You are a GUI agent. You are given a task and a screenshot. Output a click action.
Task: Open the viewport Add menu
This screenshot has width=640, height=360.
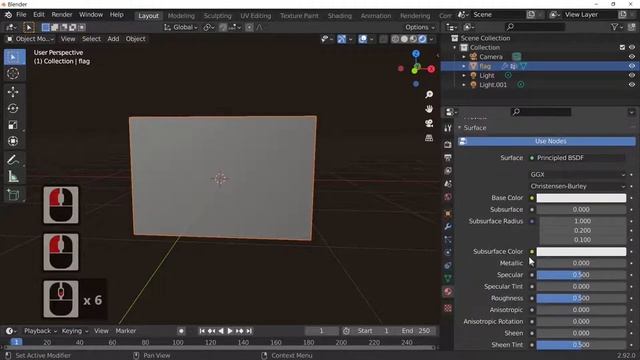tap(113, 39)
